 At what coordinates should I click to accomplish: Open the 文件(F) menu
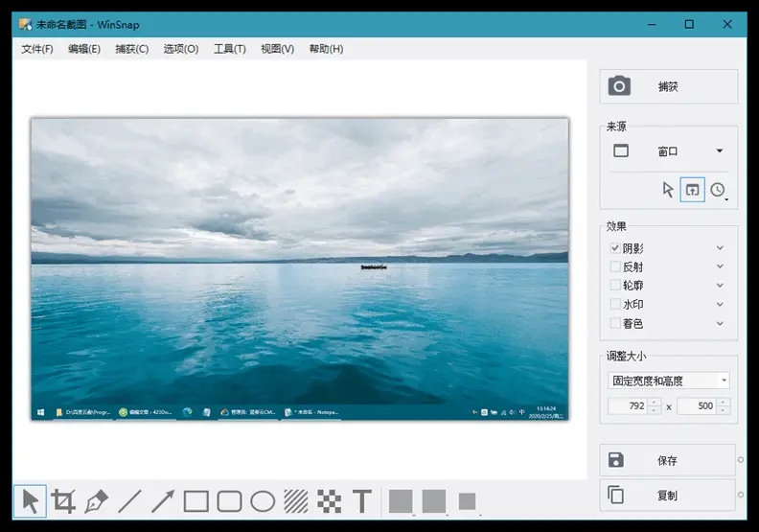point(37,49)
